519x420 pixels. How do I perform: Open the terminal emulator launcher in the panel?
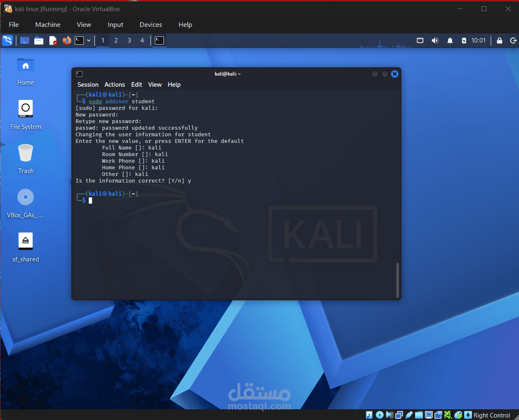click(x=79, y=40)
